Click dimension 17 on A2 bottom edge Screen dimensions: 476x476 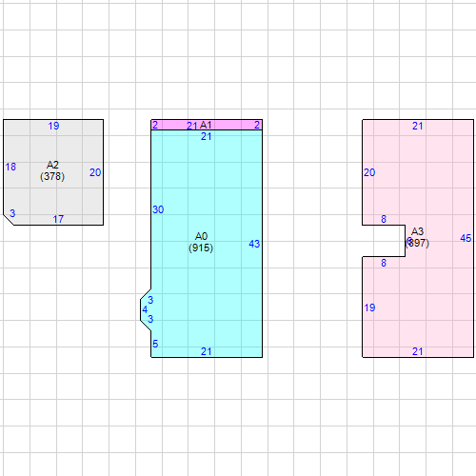[x=58, y=219]
